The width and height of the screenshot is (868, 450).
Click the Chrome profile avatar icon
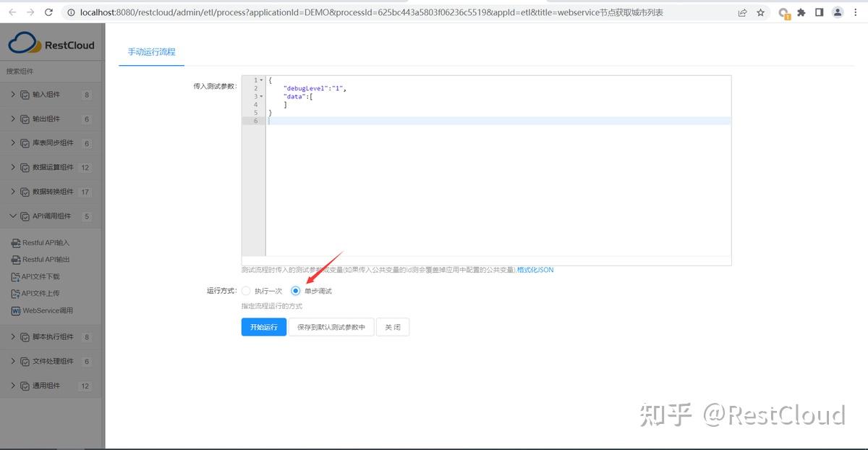(x=838, y=12)
